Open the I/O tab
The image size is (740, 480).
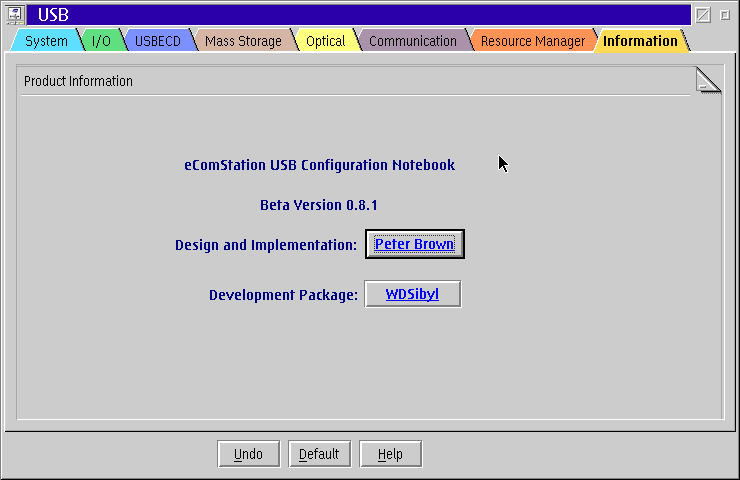101,41
